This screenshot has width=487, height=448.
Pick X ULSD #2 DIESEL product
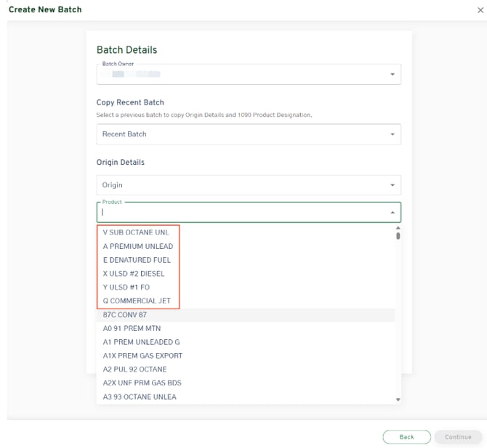[134, 274]
